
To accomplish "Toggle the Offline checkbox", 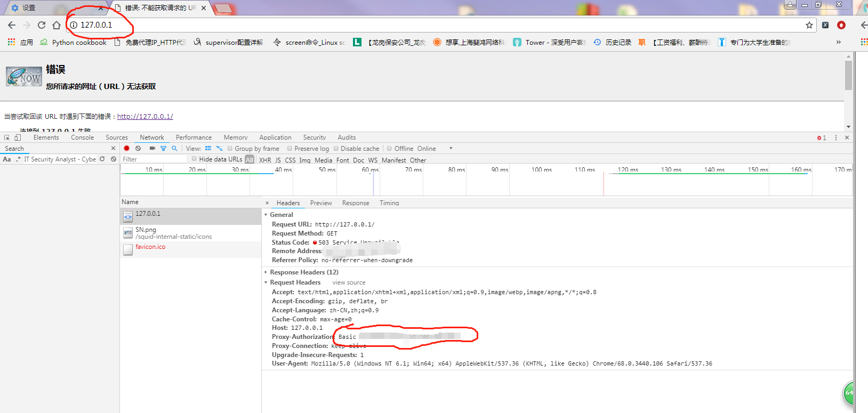I will coord(389,149).
